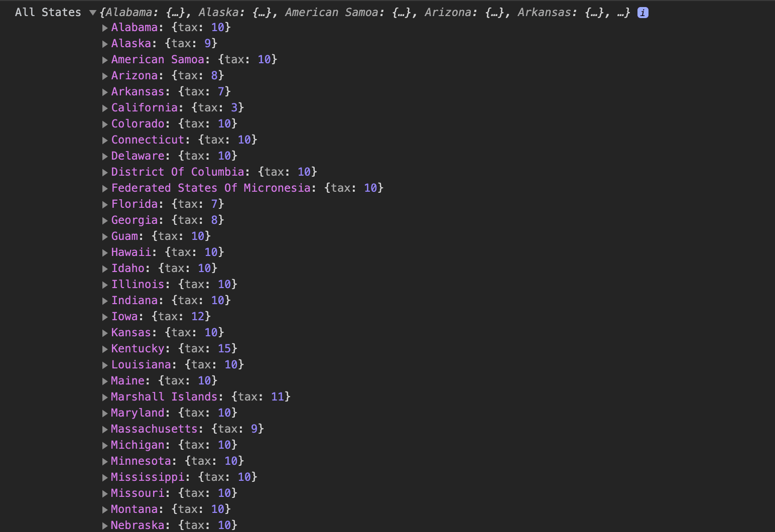Click the "District Of Columbia" key text
775x532 pixels.
tap(178, 172)
